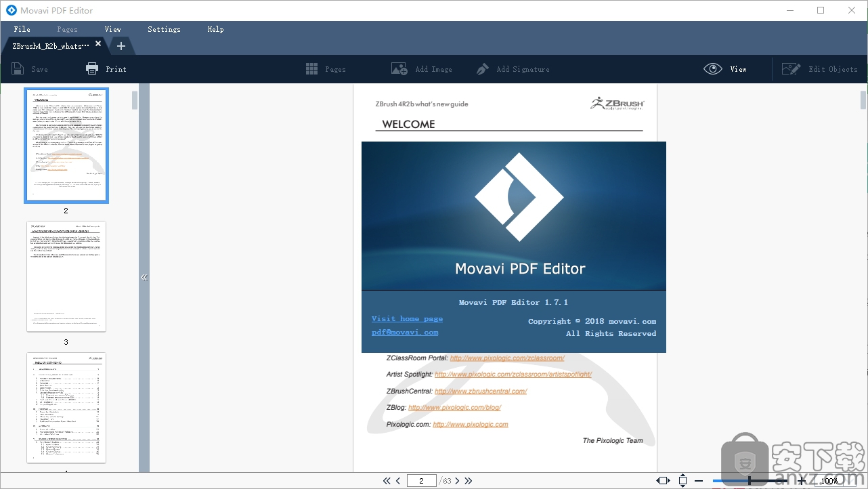Click the "Movavi PDF Editor 1.7.1" version text
Viewport: 868px width, 489px height.
tap(513, 302)
